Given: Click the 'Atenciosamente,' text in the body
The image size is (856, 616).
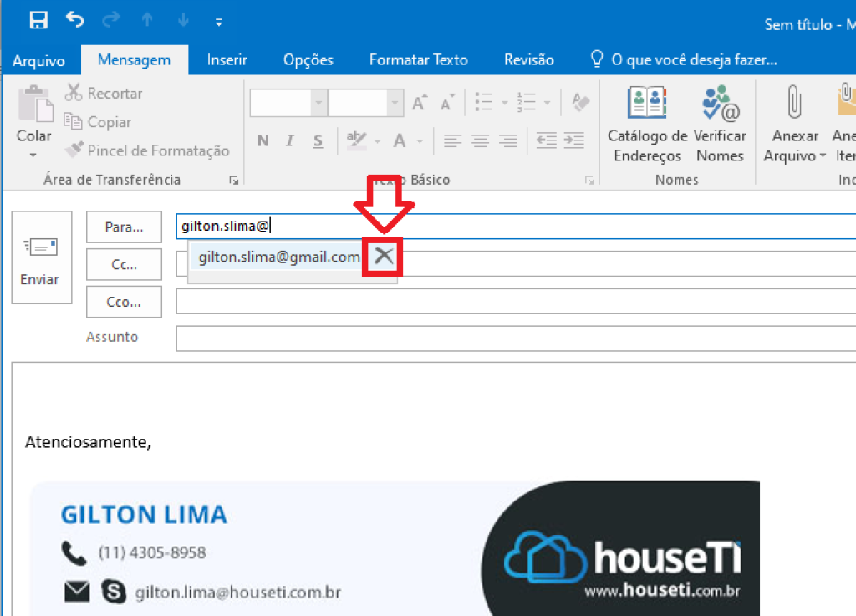Looking at the screenshot, I should point(88,442).
